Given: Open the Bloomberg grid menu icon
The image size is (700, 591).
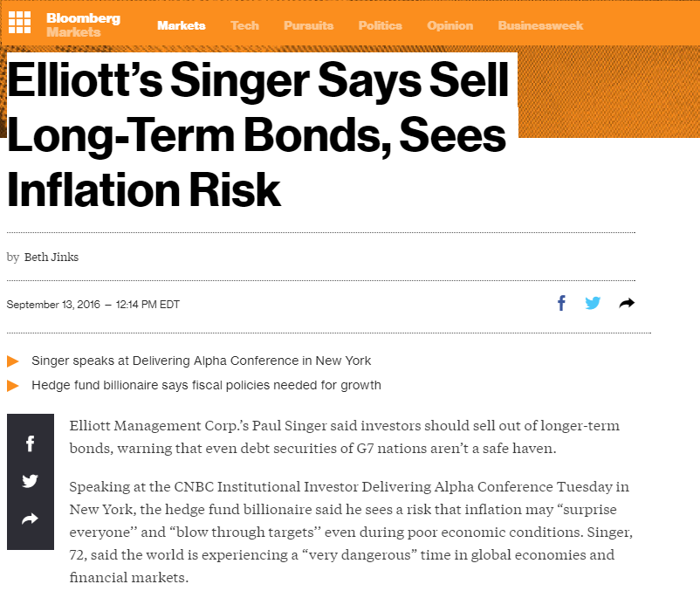Looking at the screenshot, I should (20, 23).
